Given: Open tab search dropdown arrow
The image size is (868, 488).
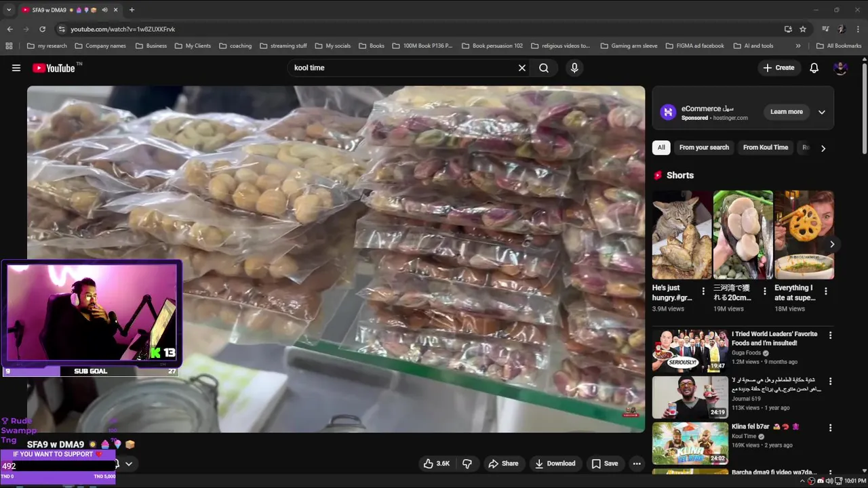Looking at the screenshot, I should pos(9,10).
